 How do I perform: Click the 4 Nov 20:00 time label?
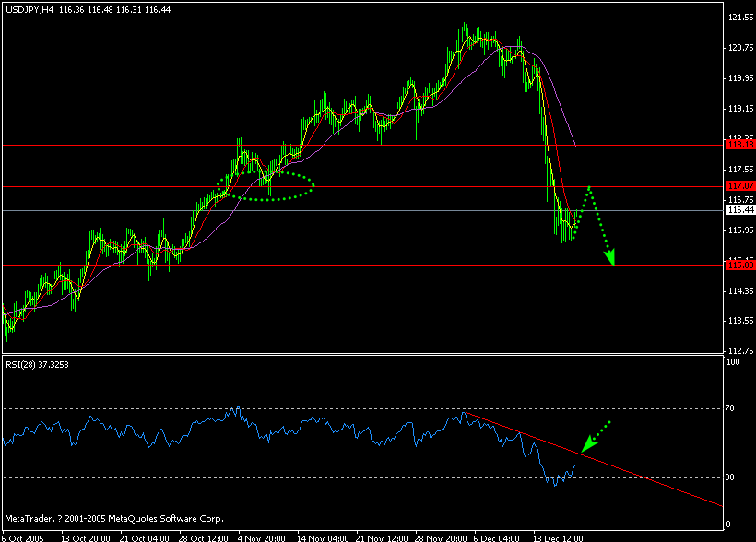[262, 538]
